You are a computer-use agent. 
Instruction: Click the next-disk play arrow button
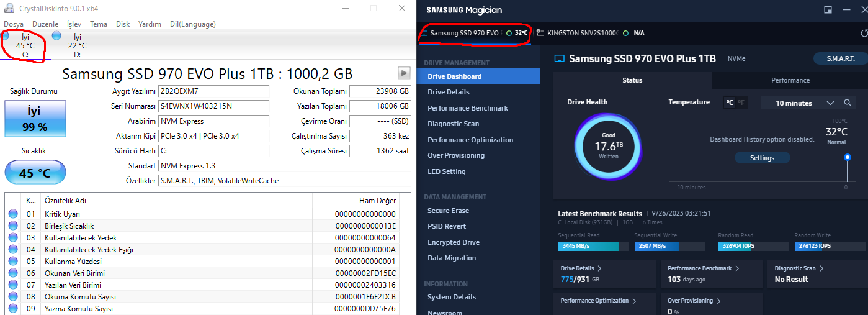click(x=404, y=73)
